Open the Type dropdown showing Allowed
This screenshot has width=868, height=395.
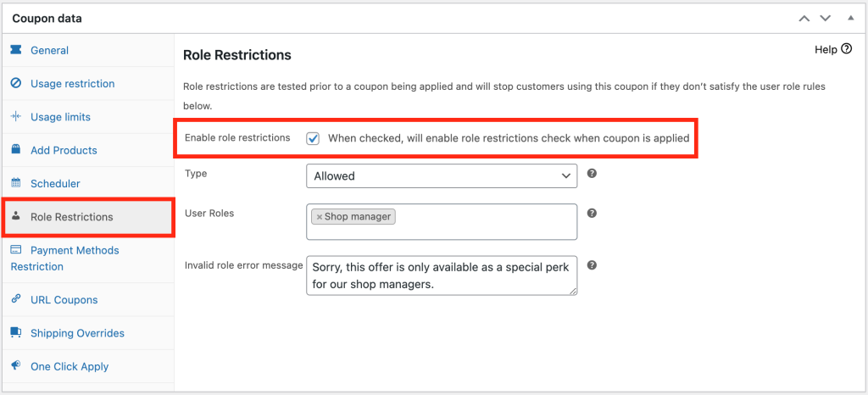coord(441,176)
